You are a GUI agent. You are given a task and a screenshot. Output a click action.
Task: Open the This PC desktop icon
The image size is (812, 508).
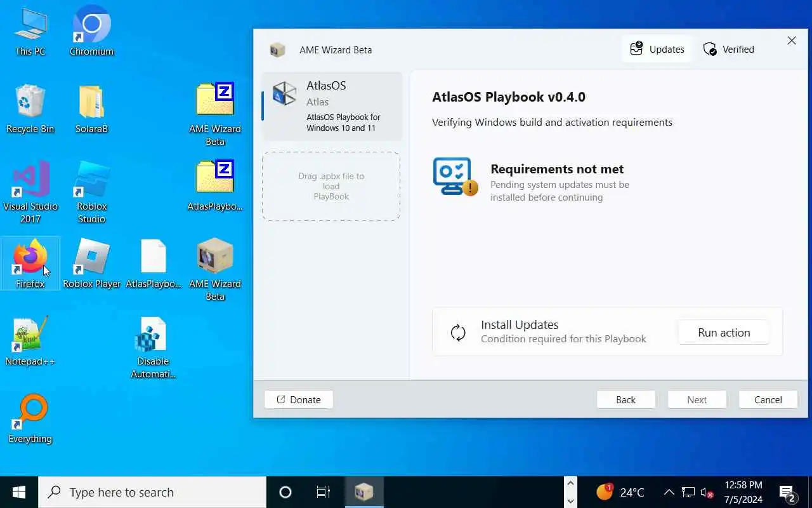(30, 32)
